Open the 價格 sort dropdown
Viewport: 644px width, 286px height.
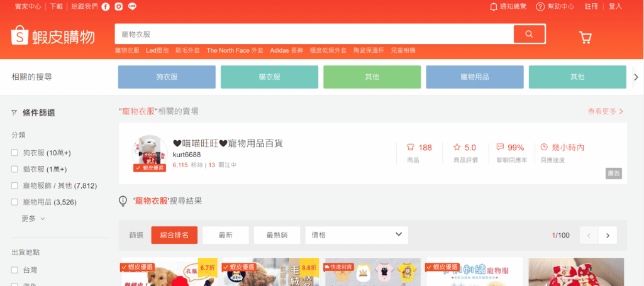click(x=356, y=235)
